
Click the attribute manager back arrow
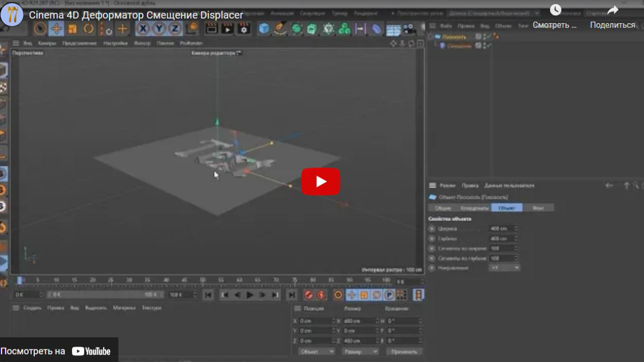click(x=609, y=186)
